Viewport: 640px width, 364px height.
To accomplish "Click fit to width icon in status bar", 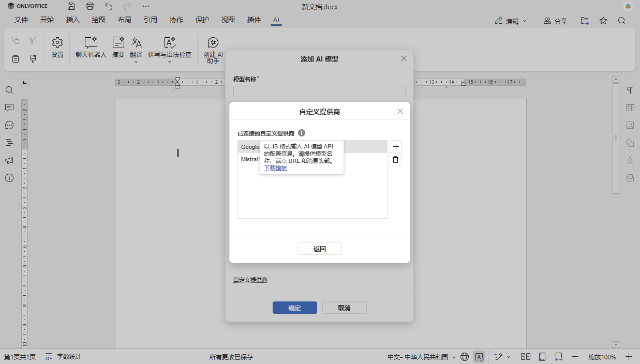I will 559,357.
